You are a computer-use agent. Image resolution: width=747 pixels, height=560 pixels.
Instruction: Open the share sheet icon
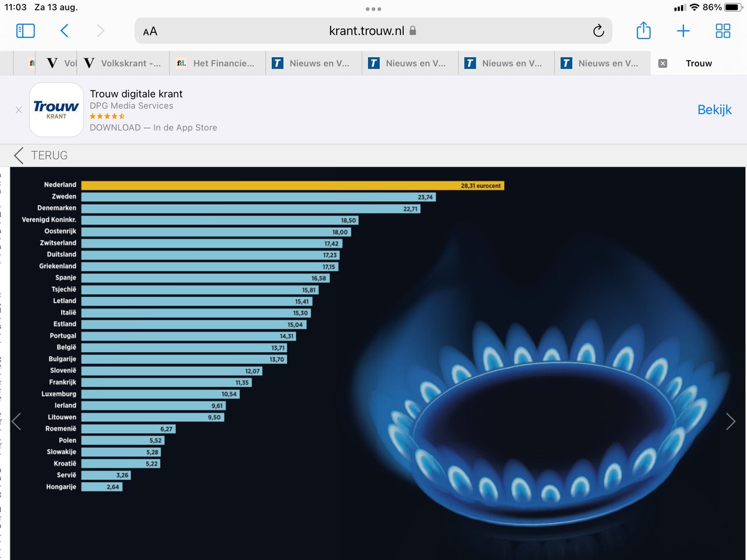644,30
